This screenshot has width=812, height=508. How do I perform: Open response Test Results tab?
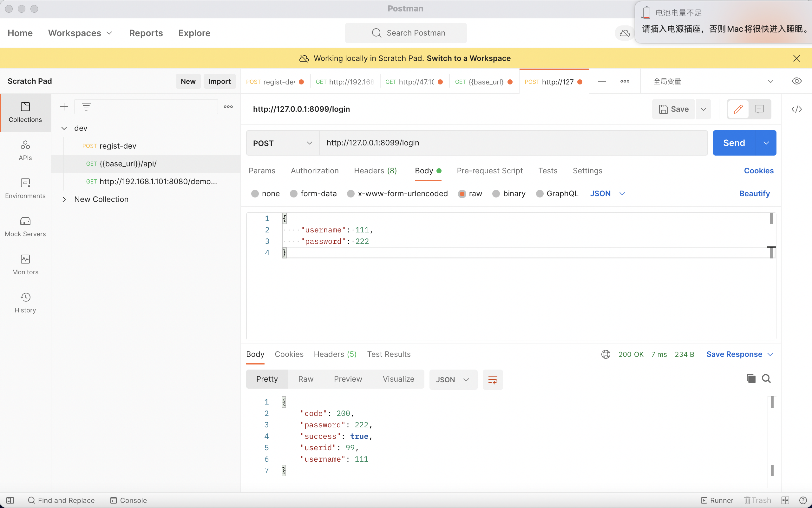pyautogui.click(x=389, y=354)
